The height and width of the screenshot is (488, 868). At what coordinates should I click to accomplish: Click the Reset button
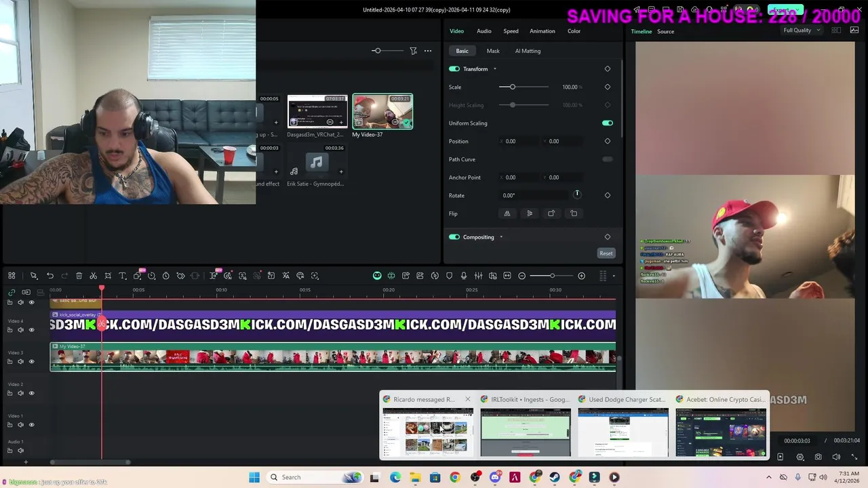(x=606, y=253)
